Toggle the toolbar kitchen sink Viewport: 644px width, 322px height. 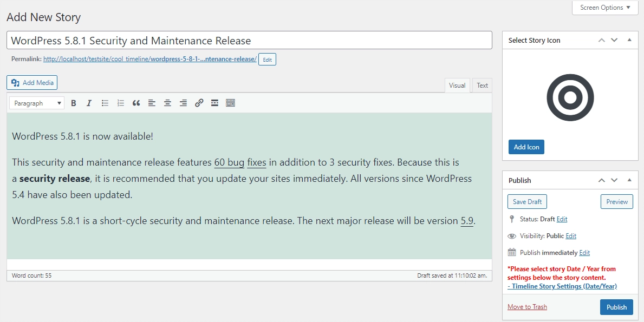[230, 103]
